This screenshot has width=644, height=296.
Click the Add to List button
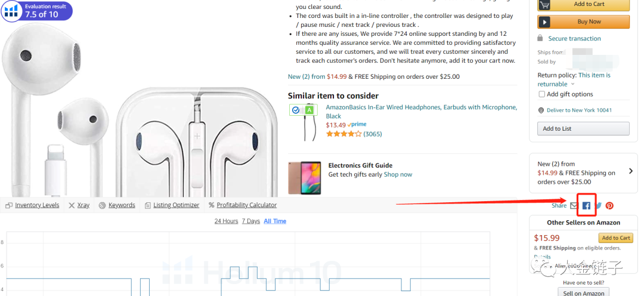[583, 129]
